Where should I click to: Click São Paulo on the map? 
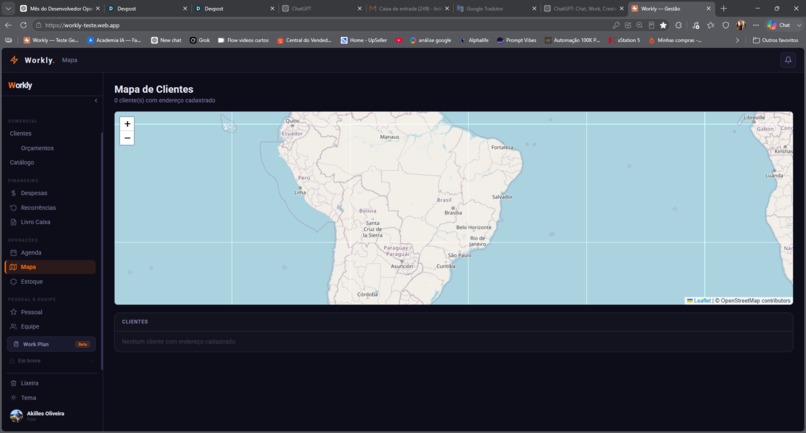[459, 255]
